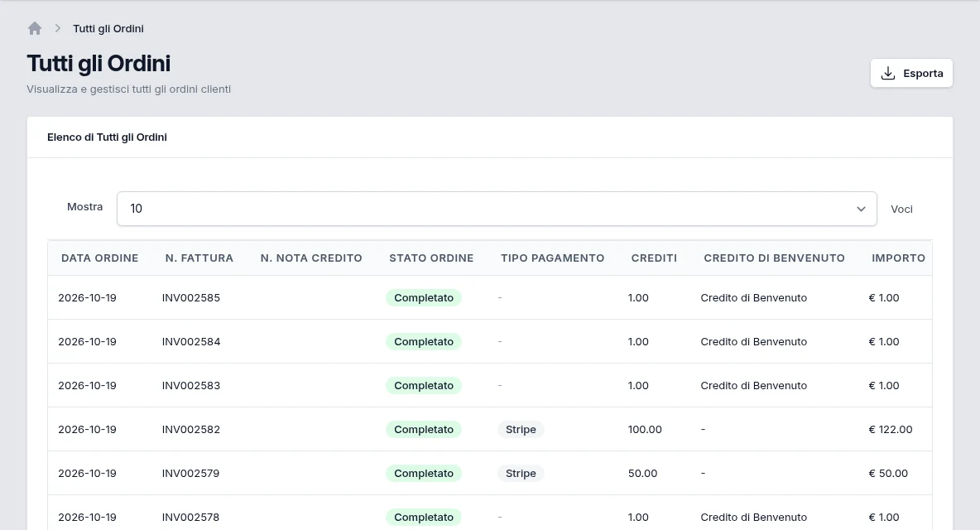Sort by Data Ordine column header
The image size is (980, 530).
point(100,258)
